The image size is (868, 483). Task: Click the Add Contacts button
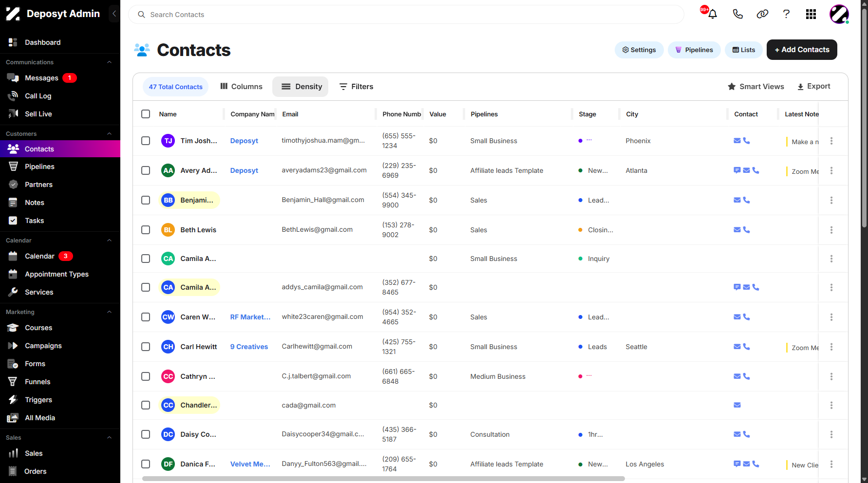click(x=802, y=50)
